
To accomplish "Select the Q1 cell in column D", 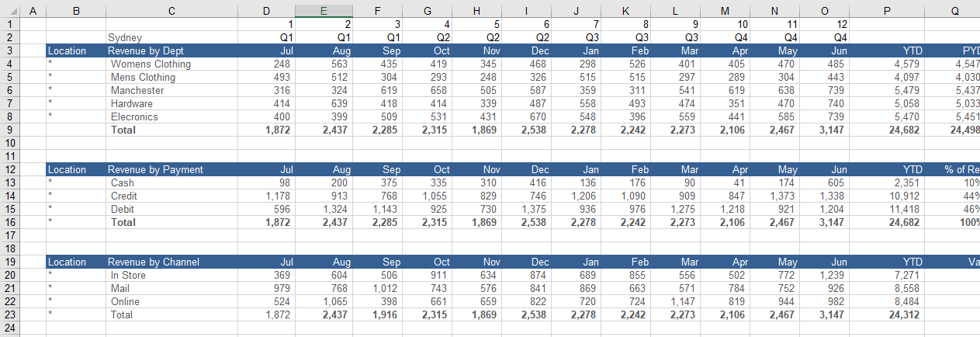I will click(266, 37).
